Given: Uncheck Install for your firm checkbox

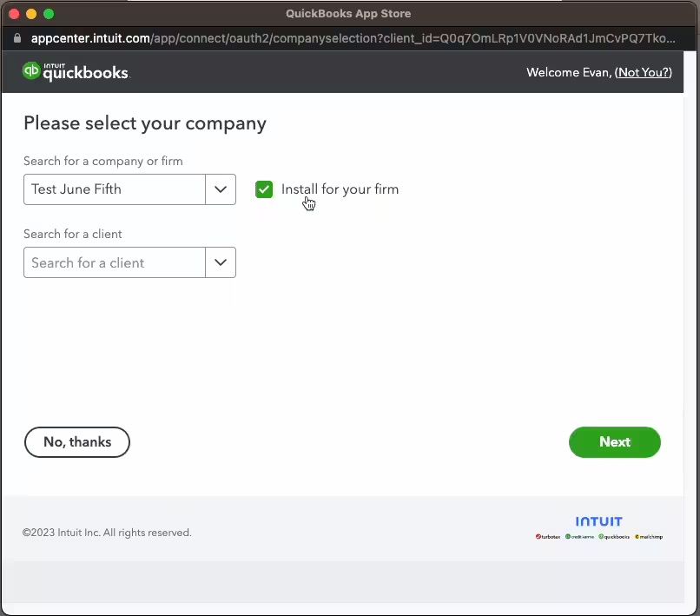Looking at the screenshot, I should 264,189.
